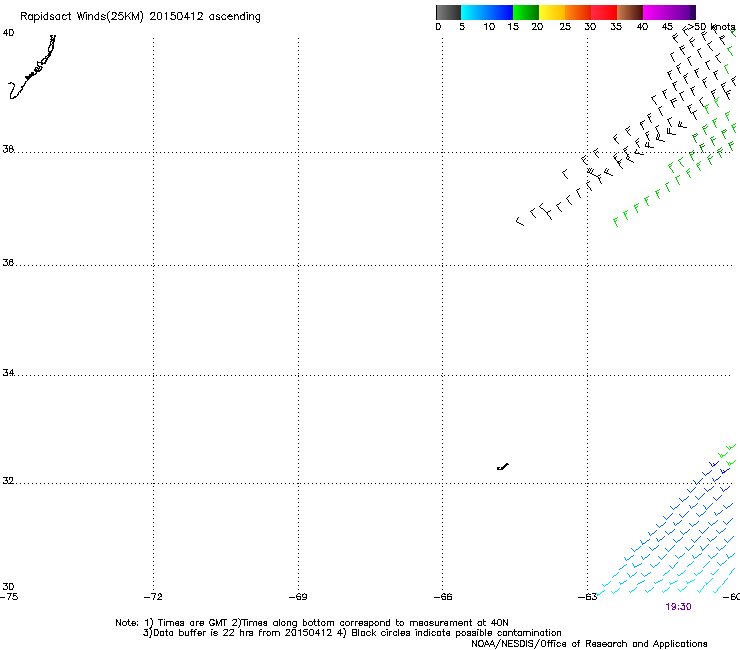Click the gray 0-5 knots color band
Screen dimensions: 740x650
(448, 12)
